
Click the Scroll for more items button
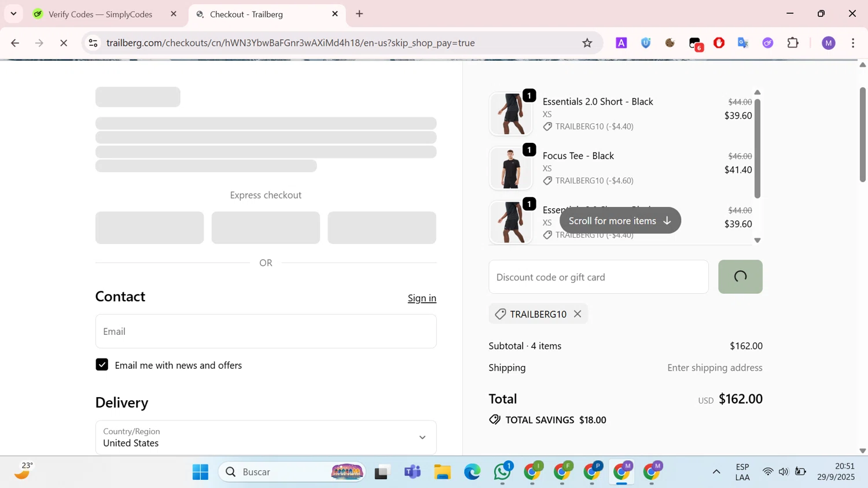pyautogui.click(x=620, y=220)
